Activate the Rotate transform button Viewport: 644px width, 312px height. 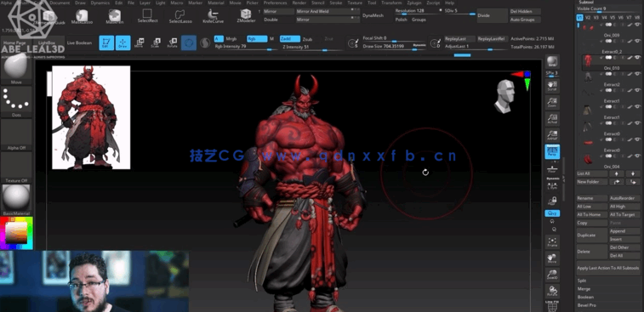click(172, 43)
